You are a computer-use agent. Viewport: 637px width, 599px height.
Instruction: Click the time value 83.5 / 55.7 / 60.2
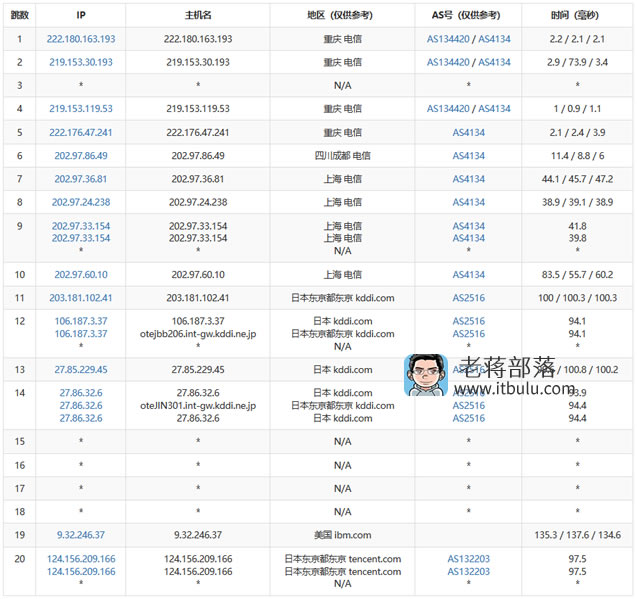tap(577, 275)
